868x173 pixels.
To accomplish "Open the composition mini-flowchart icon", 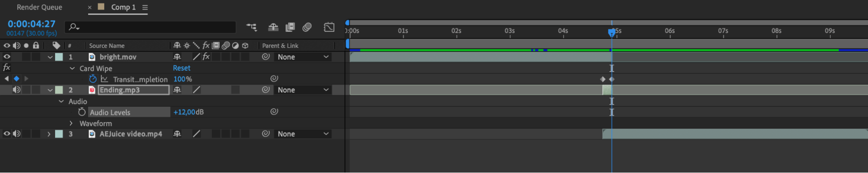I will coord(251,27).
